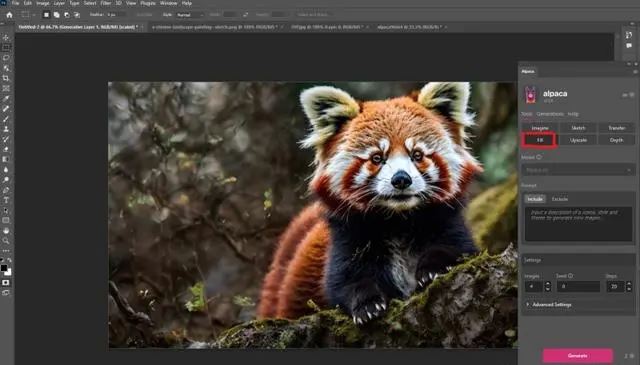Open the Edit Toolbar three-dots menu
Viewport: 640px width, 365px height.
(6, 251)
